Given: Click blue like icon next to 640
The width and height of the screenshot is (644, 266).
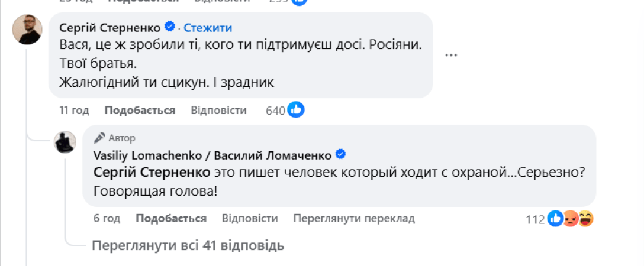Looking at the screenshot, I should 296,109.
